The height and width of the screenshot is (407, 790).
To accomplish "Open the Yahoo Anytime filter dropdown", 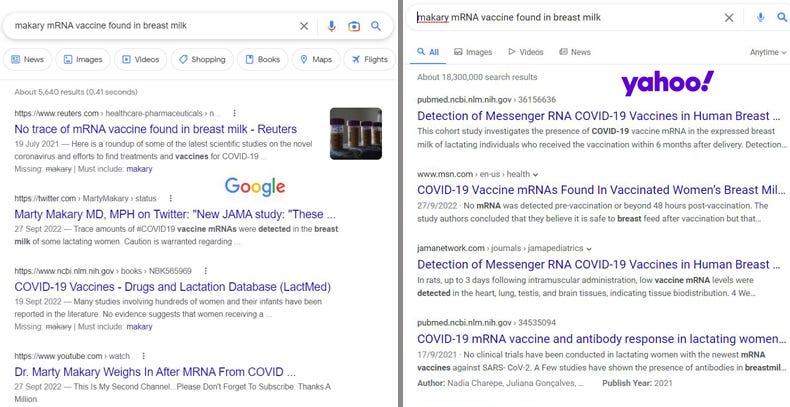I will point(768,52).
